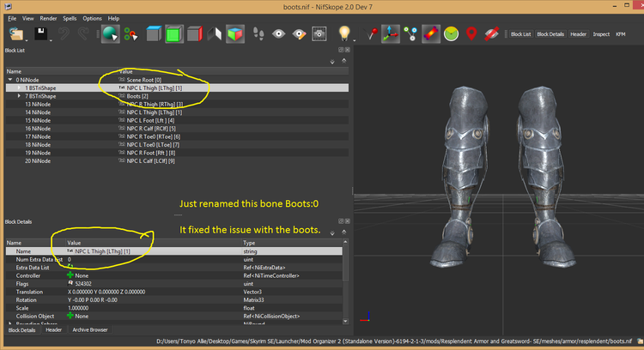Toggle the axes display icon
The height and width of the screenshot is (350, 644).
click(390, 33)
